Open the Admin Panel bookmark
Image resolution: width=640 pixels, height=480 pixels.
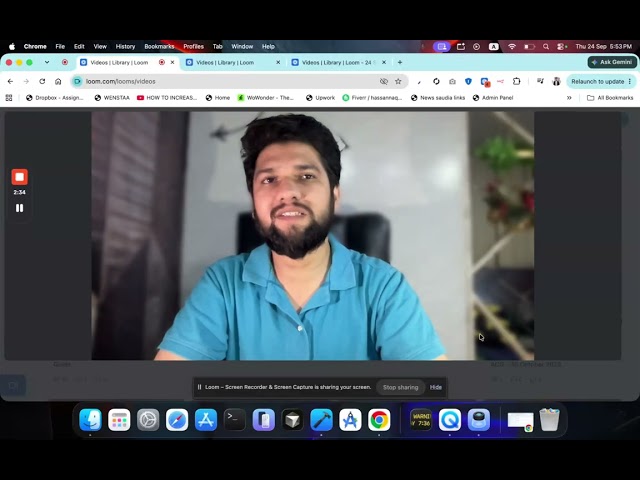click(x=493, y=98)
